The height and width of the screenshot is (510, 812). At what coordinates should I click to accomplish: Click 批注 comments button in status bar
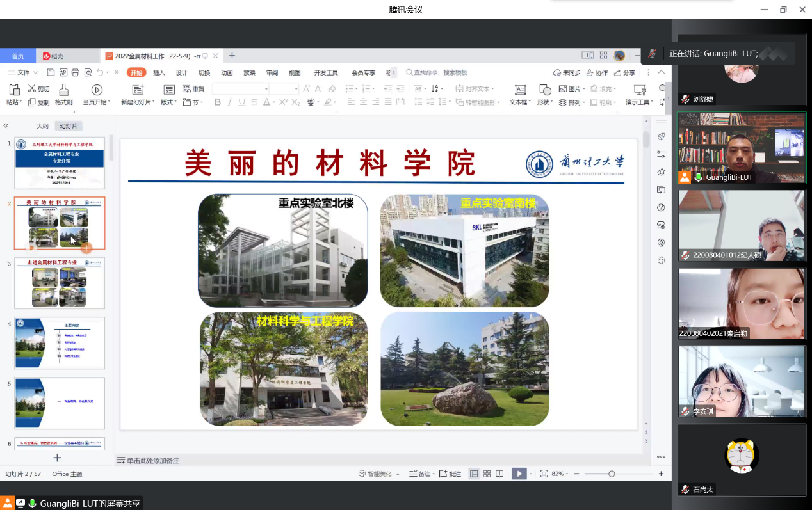click(451, 474)
